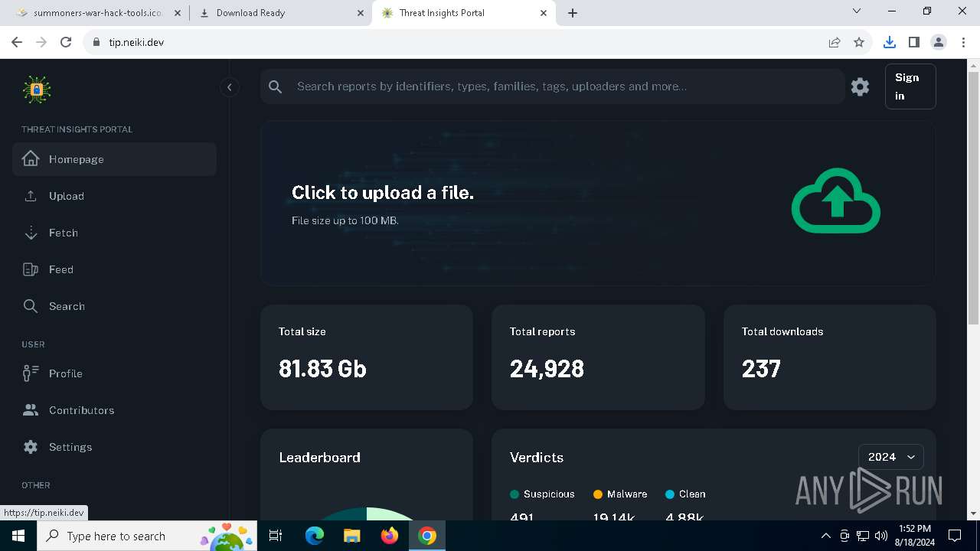Close the Threat Insights Portal tab
Viewport: 980px width, 551px height.
(x=544, y=13)
